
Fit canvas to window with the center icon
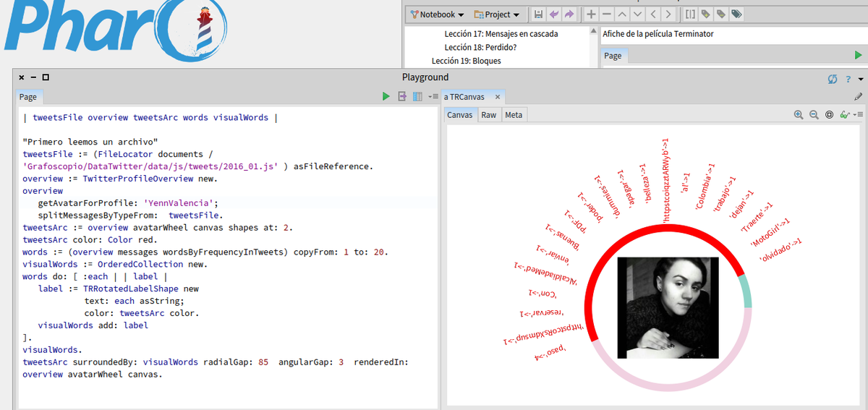(829, 114)
